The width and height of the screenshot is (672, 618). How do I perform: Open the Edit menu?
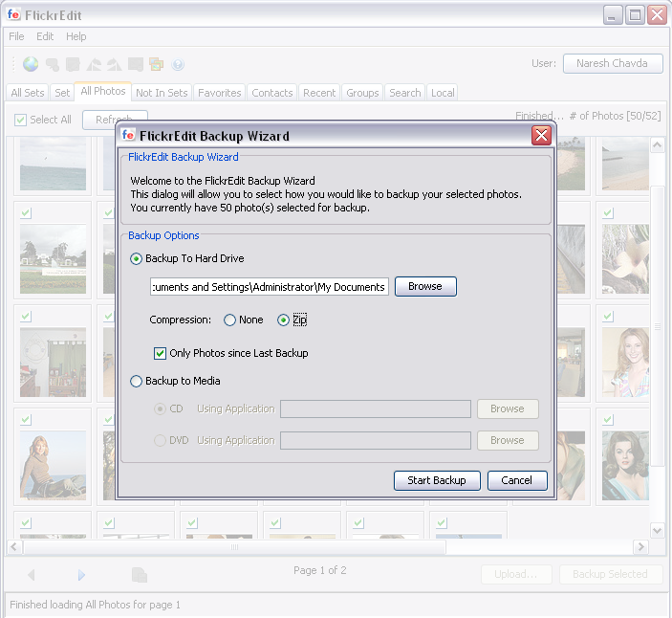[45, 36]
